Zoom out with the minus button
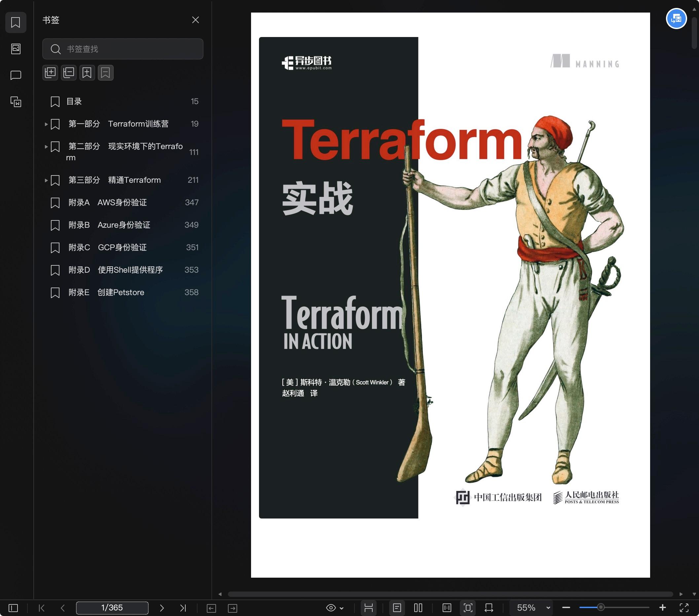This screenshot has width=699, height=616. click(x=566, y=608)
